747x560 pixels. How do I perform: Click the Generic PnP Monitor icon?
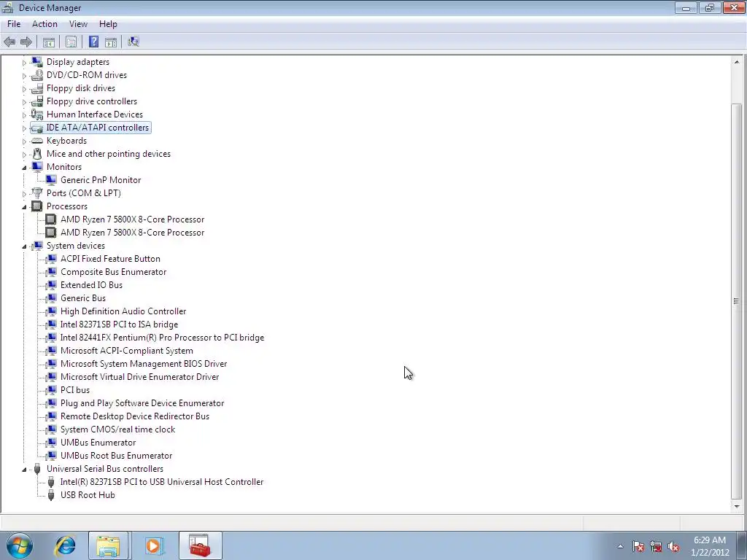[51, 180]
